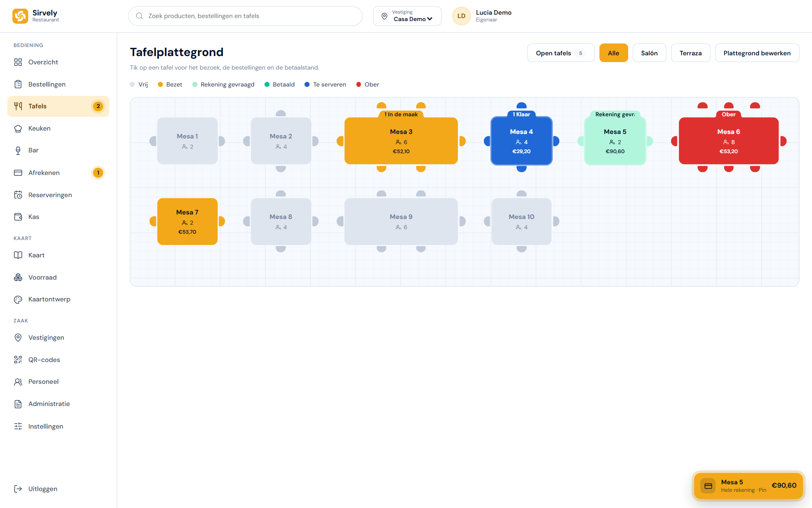Image resolution: width=812 pixels, height=508 pixels.
Task: Open the Kaartontwerp palette icon
Action: coord(18,300)
